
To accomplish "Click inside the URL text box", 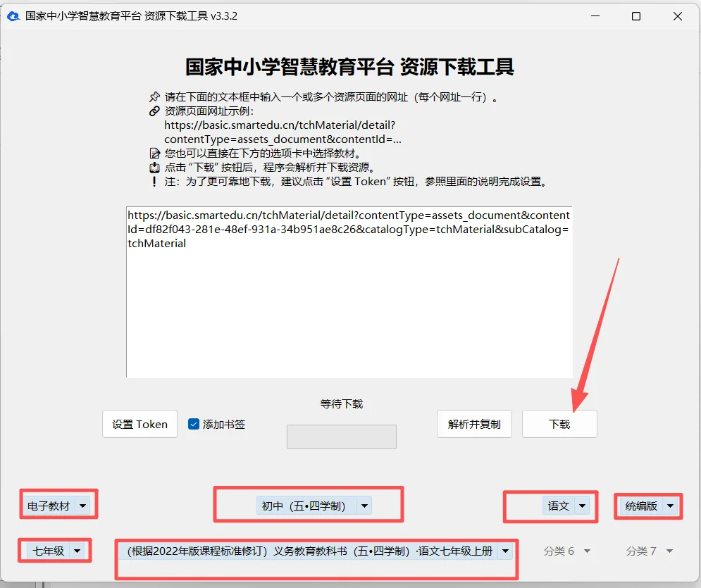I will point(349,292).
